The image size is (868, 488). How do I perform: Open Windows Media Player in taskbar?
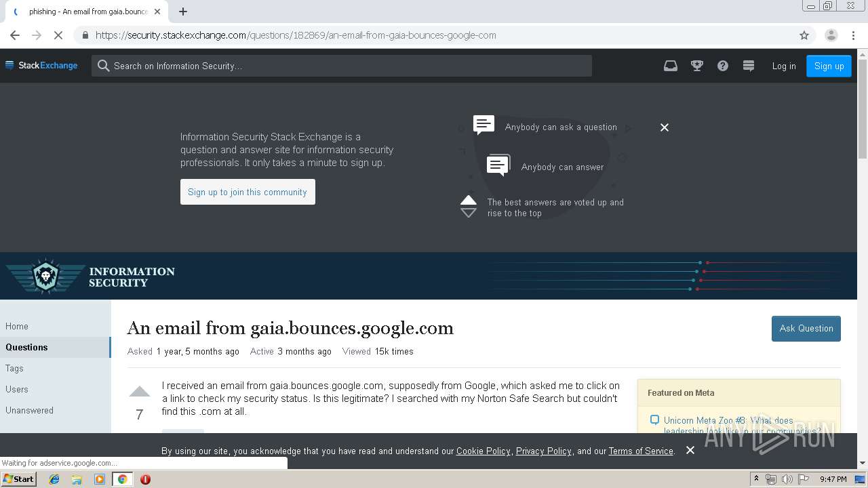click(100, 479)
